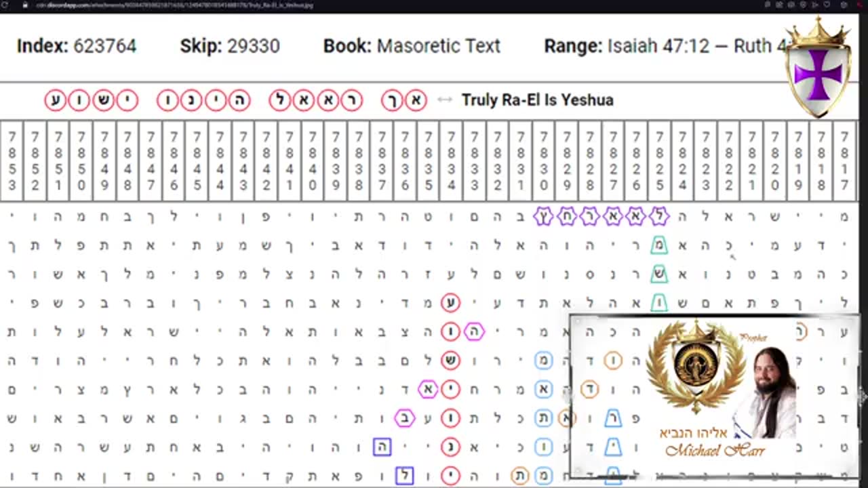The height and width of the screenshot is (488, 868).
Task: Click the discordapp URL in address bar
Action: [x=174, y=5]
